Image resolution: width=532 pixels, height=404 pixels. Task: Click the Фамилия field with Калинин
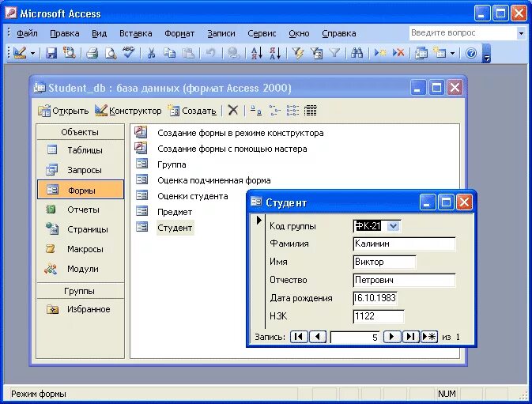click(404, 244)
